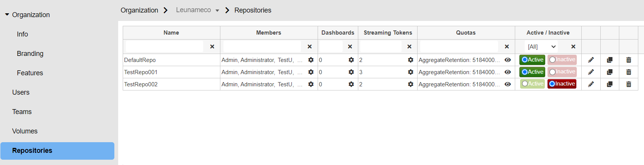Screen dimensions: 644x165
Task: Clear the Name filter with X
Action: click(x=212, y=46)
